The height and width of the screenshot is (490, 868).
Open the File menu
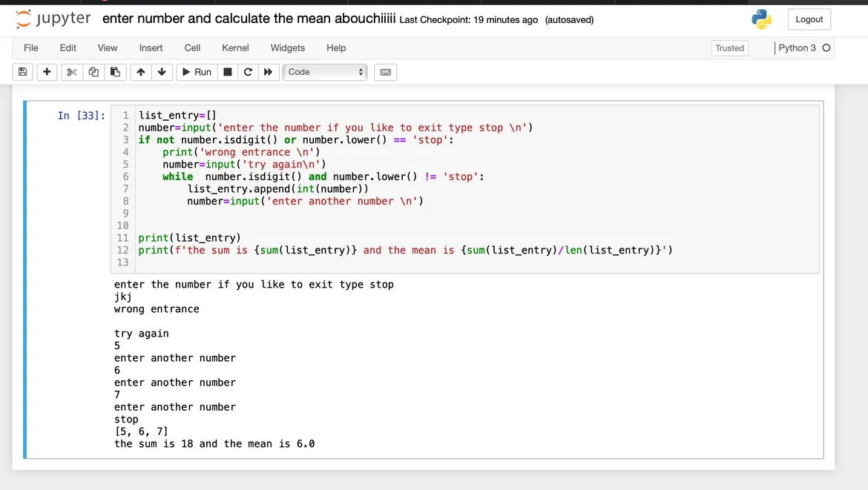[x=31, y=47]
